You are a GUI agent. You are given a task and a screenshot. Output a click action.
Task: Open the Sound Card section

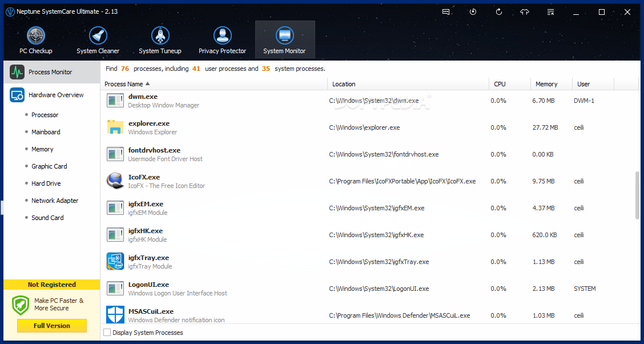[x=47, y=218]
